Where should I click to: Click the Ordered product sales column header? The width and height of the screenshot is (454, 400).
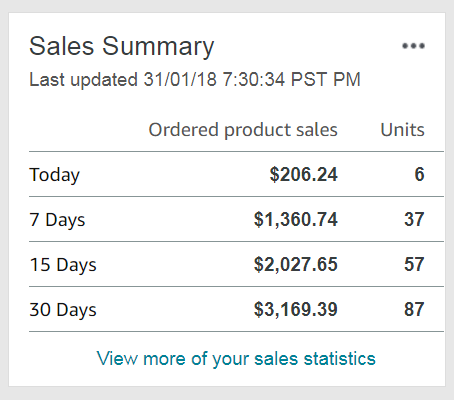243,130
